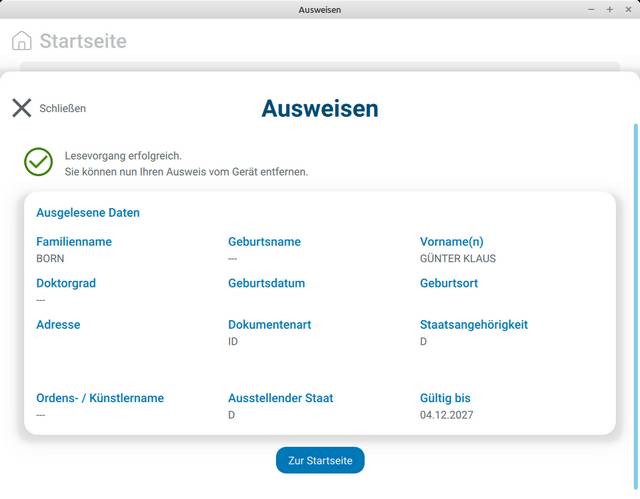Viewport: 640px width, 499px height.
Task: Click the home icon beside Startseite
Action: (x=21, y=41)
